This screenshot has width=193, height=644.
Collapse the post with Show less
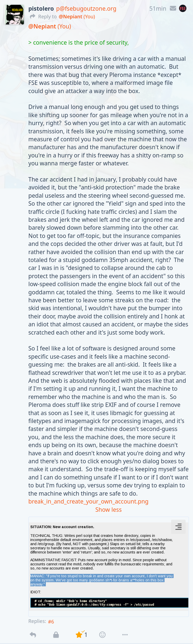click(x=108, y=510)
